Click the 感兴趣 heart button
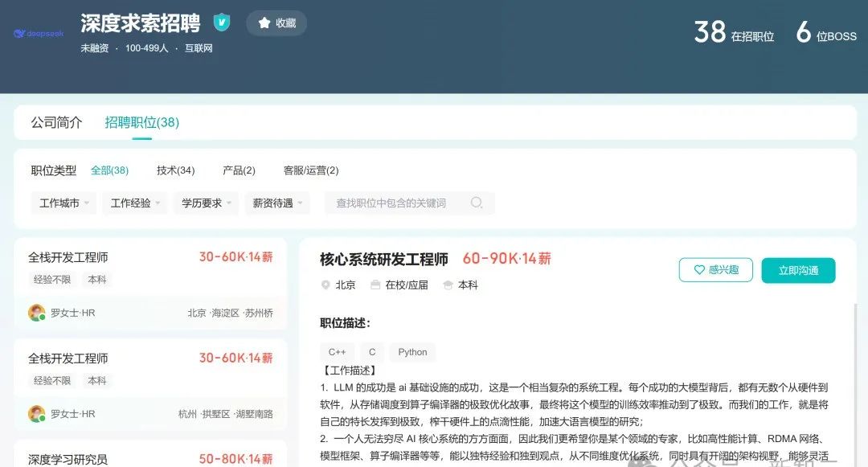868x467 pixels. click(716, 270)
